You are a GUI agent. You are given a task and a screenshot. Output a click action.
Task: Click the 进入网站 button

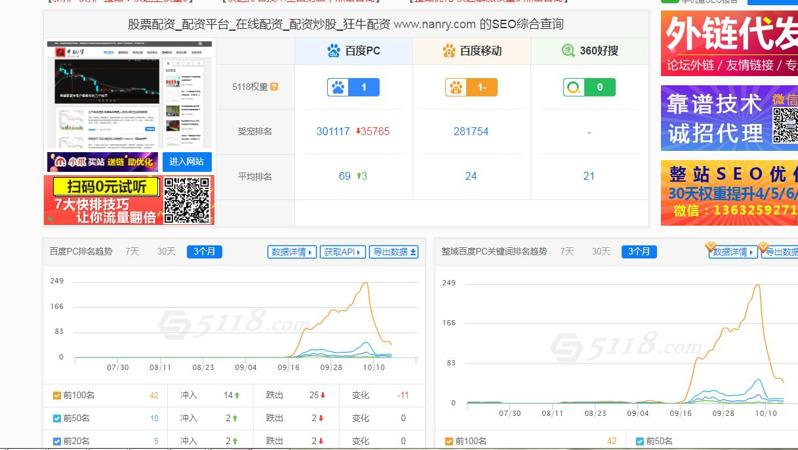pyautogui.click(x=187, y=162)
